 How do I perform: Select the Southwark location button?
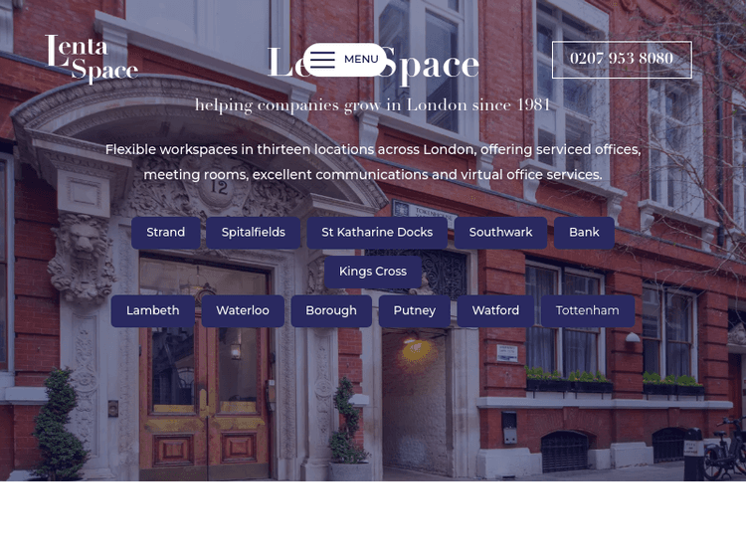pos(500,233)
